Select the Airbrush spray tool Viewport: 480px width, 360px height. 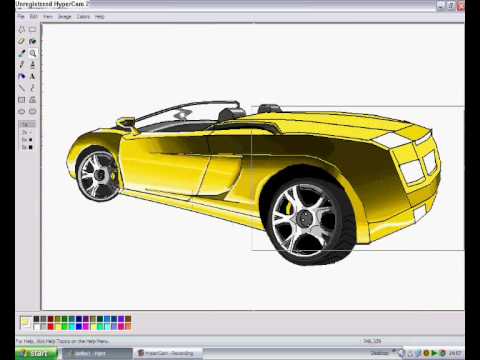[22, 76]
